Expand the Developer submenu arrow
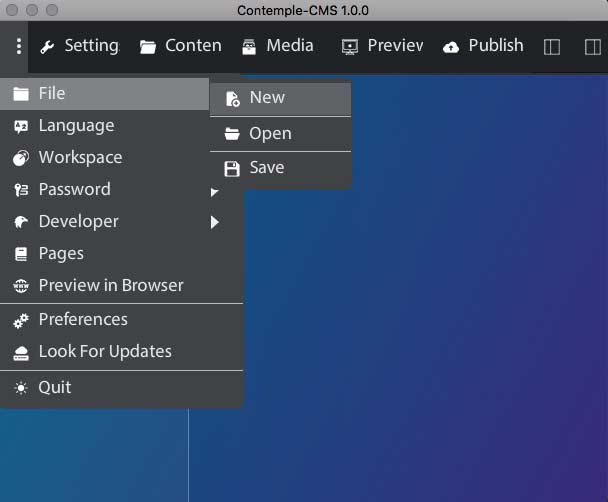This screenshot has width=608, height=502. 214,222
